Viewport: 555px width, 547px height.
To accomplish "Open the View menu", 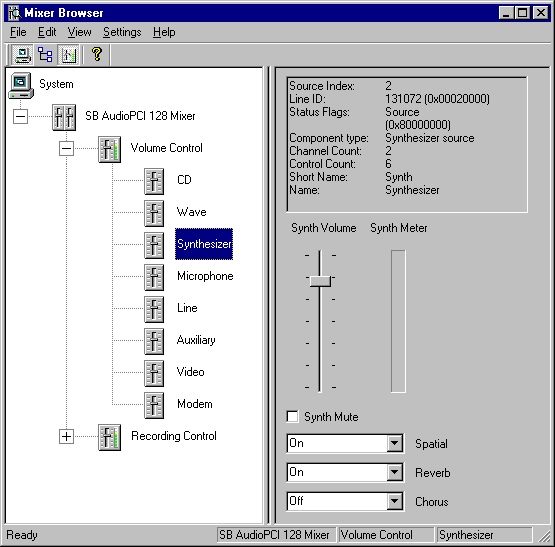I will click(x=79, y=32).
